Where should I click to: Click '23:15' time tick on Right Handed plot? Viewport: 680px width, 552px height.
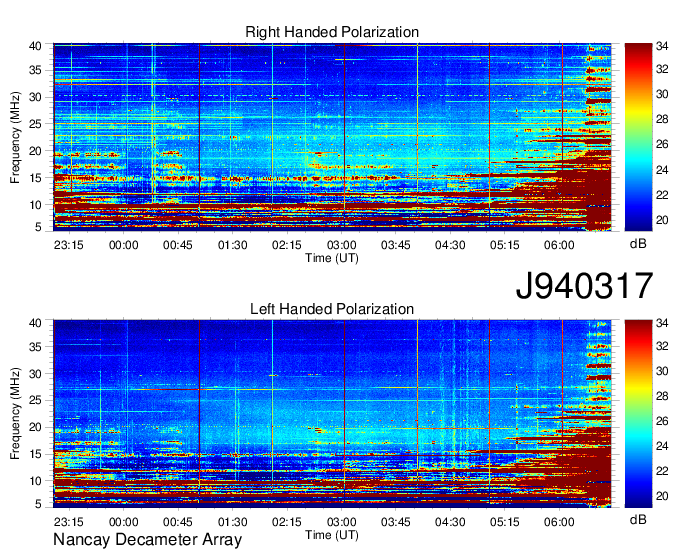click(x=69, y=245)
